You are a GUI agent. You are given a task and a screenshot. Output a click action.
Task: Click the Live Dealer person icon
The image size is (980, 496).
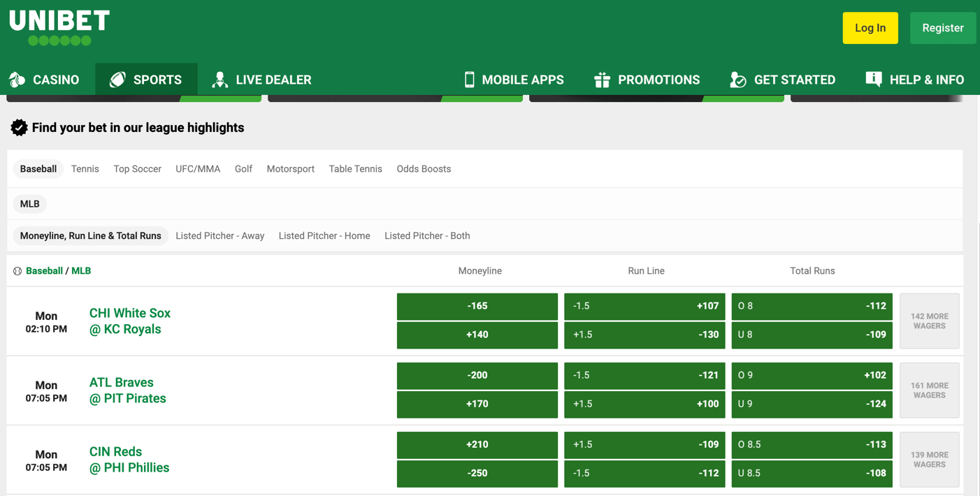tap(220, 80)
